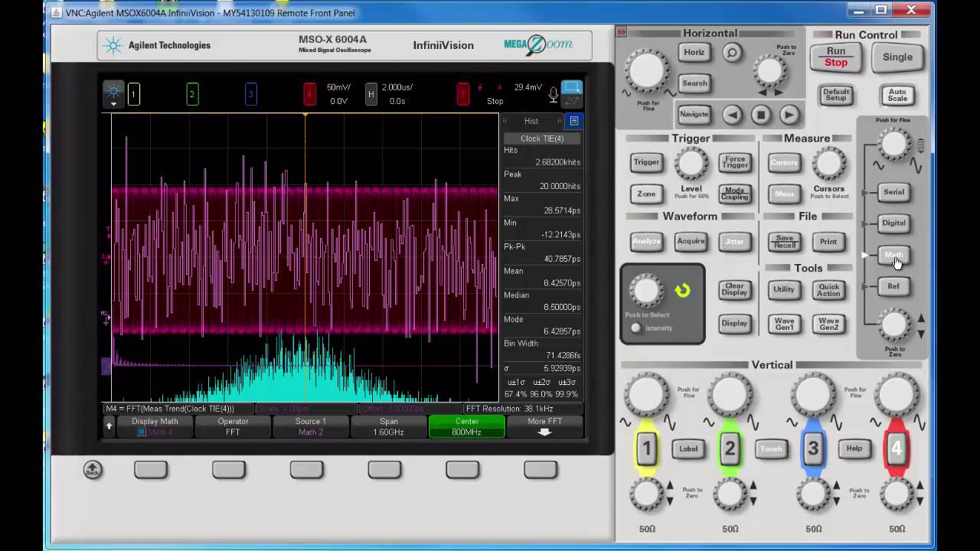The width and height of the screenshot is (980, 551).
Task: Click the Quick Action button
Action: point(828,289)
